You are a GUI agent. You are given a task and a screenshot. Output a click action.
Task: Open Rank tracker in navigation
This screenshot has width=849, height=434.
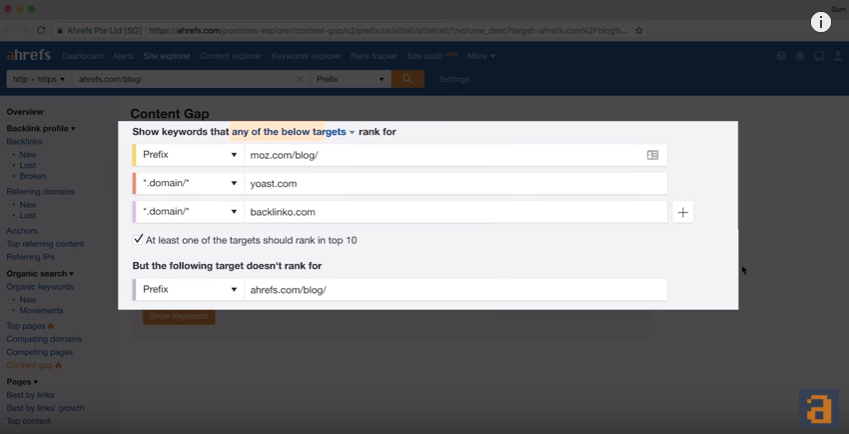pyautogui.click(x=374, y=56)
